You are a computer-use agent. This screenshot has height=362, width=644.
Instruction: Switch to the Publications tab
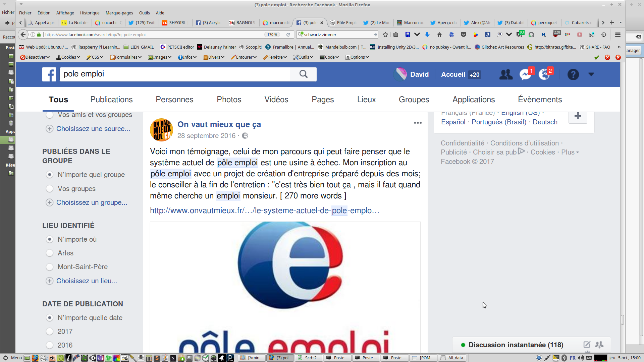[x=111, y=100]
